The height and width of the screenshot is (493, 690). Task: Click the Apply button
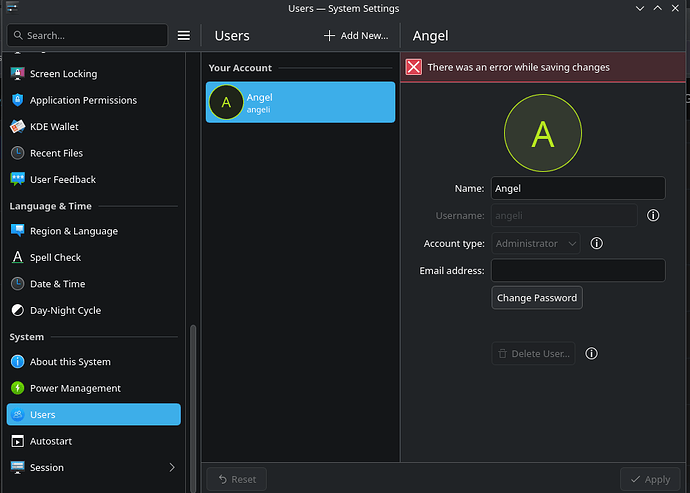coord(650,479)
